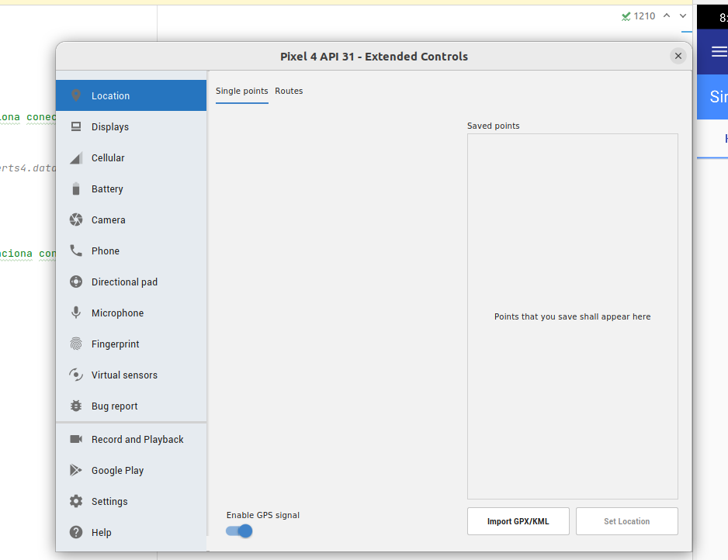Select the Virtual sensors icon
Viewport: 728px width, 560px height.
(75, 375)
